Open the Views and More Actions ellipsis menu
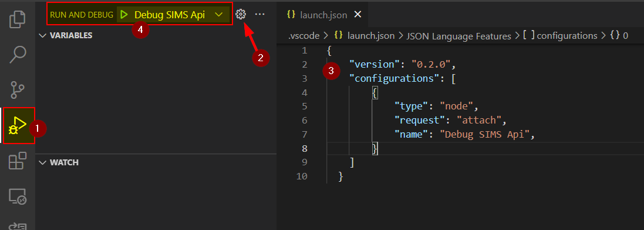Screen dimensions: 644x230 [259, 14]
